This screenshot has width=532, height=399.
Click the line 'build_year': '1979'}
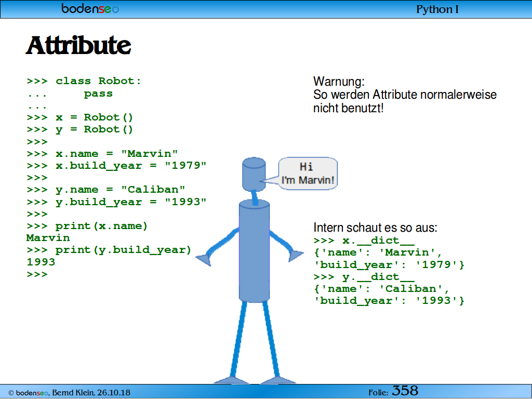pyautogui.click(x=389, y=264)
